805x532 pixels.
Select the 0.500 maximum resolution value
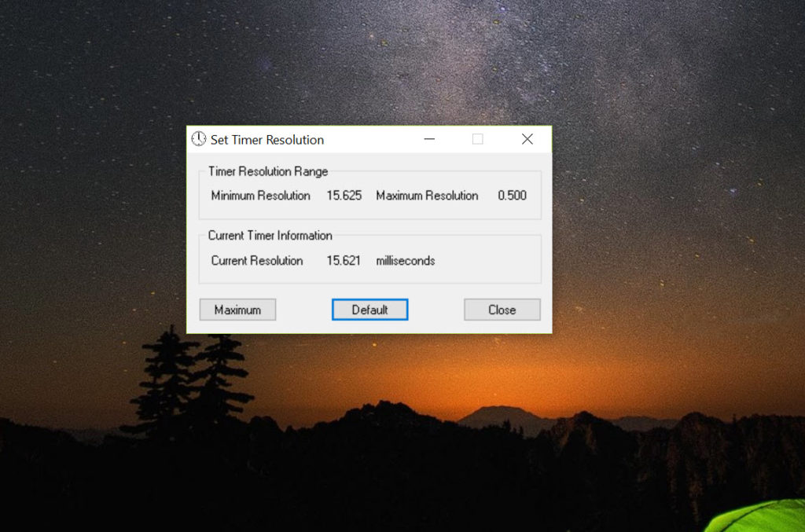(x=512, y=196)
